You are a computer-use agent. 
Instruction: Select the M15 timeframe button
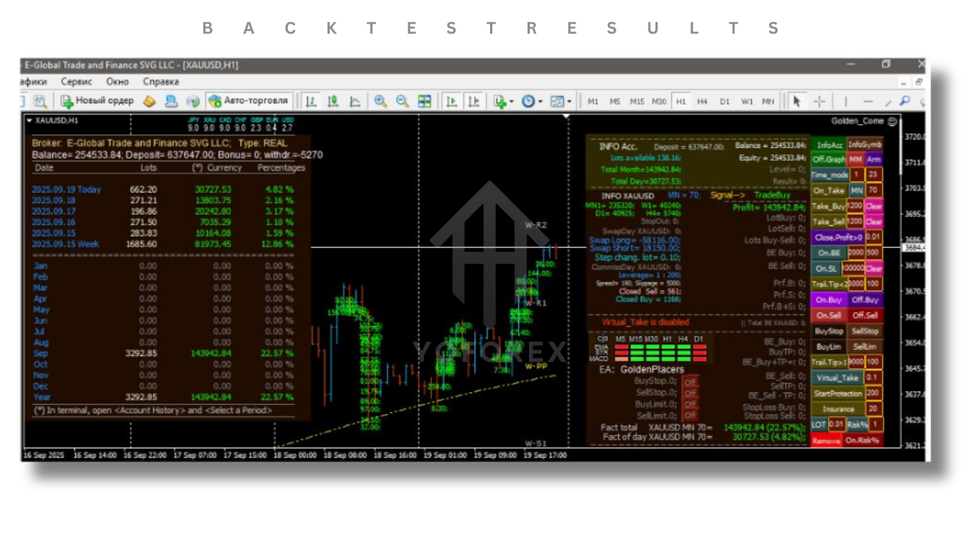click(x=637, y=101)
